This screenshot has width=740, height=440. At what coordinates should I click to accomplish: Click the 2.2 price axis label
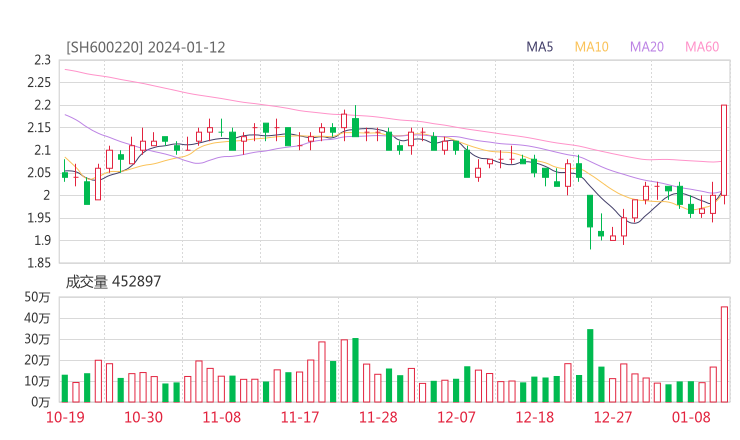coord(42,105)
